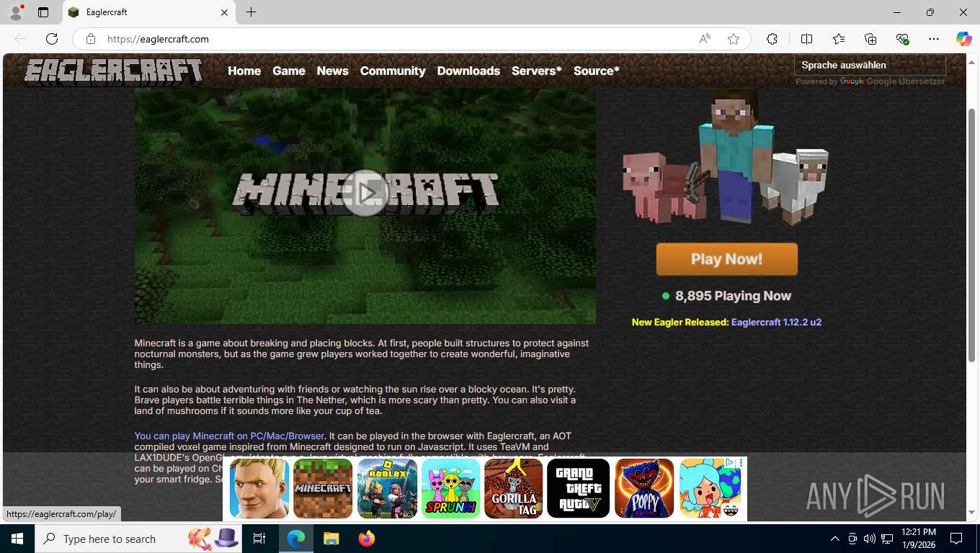
Task: Open the network tray icon
Action: [x=886, y=539]
